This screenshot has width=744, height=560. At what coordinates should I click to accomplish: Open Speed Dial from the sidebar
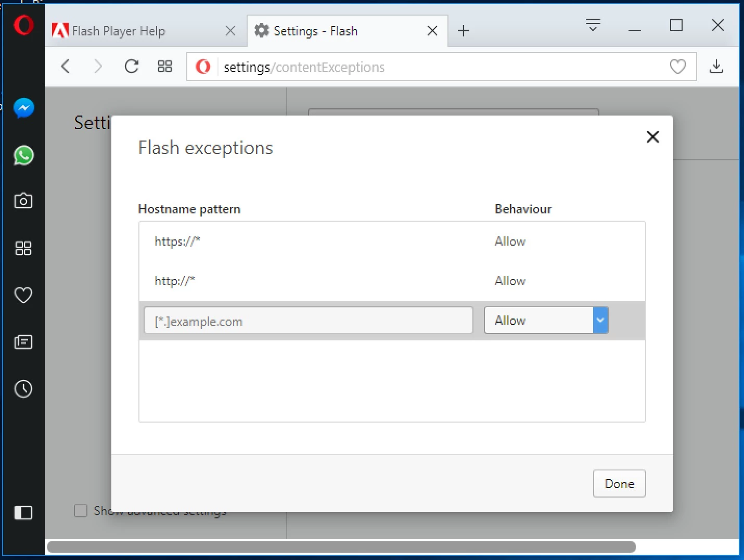[x=23, y=248]
